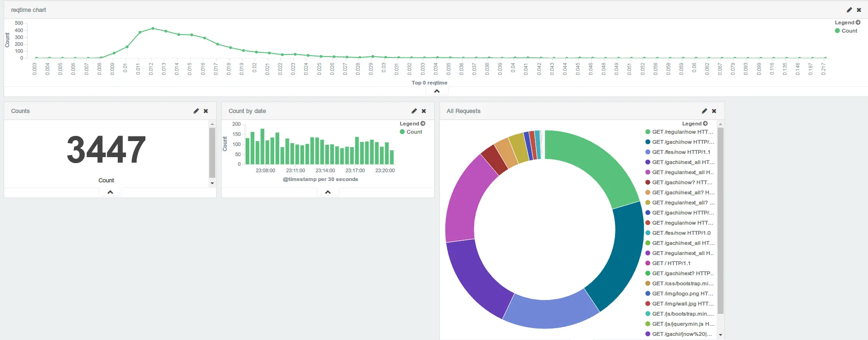The width and height of the screenshot is (868, 340).
Task: Click the 23:14:00 time axis label
Action: [325, 170]
